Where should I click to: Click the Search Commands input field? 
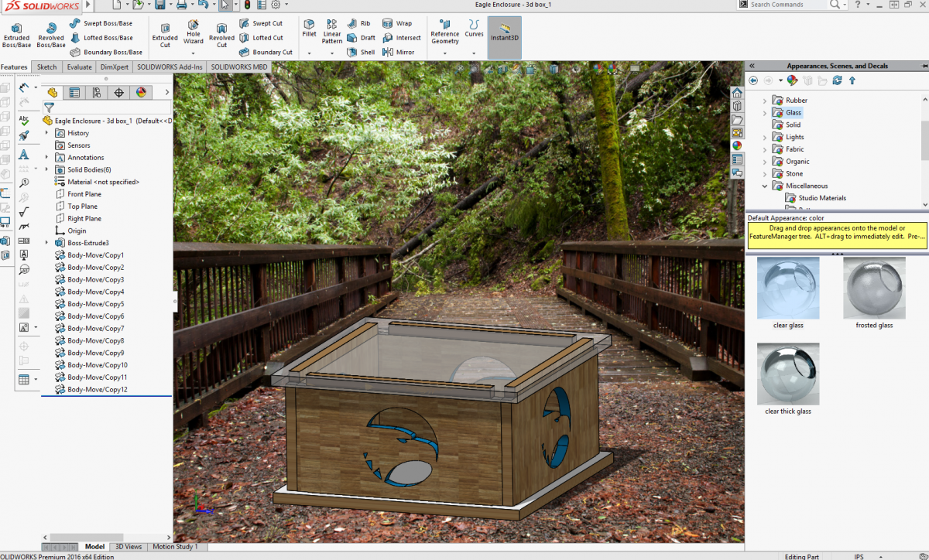789,5
